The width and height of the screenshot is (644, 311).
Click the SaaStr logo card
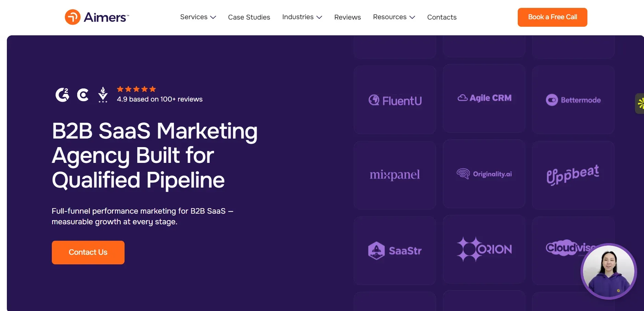click(x=395, y=251)
